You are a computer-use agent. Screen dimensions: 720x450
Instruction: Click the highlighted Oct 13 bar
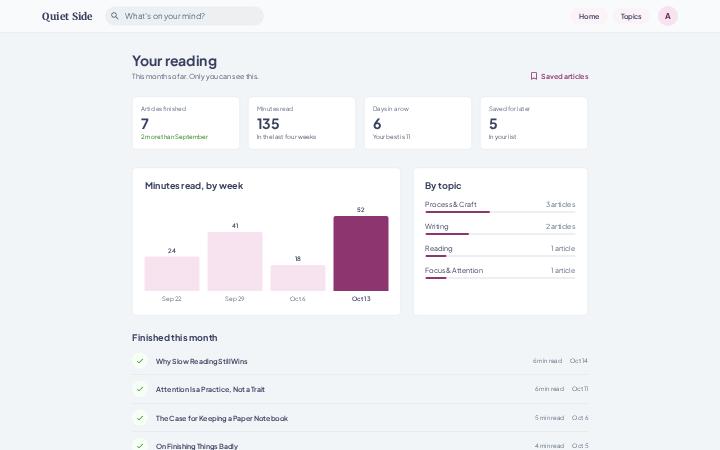pyautogui.click(x=361, y=253)
